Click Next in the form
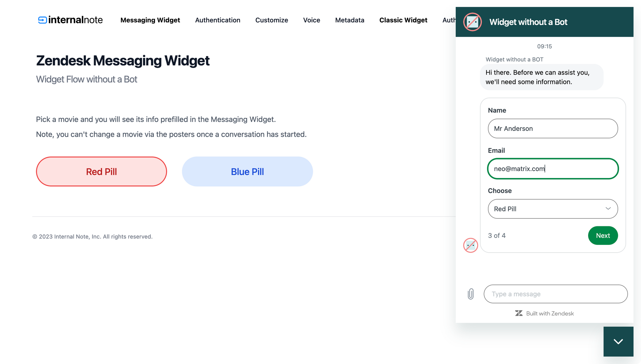Viewport: 641px width, 364px height. 603,236
